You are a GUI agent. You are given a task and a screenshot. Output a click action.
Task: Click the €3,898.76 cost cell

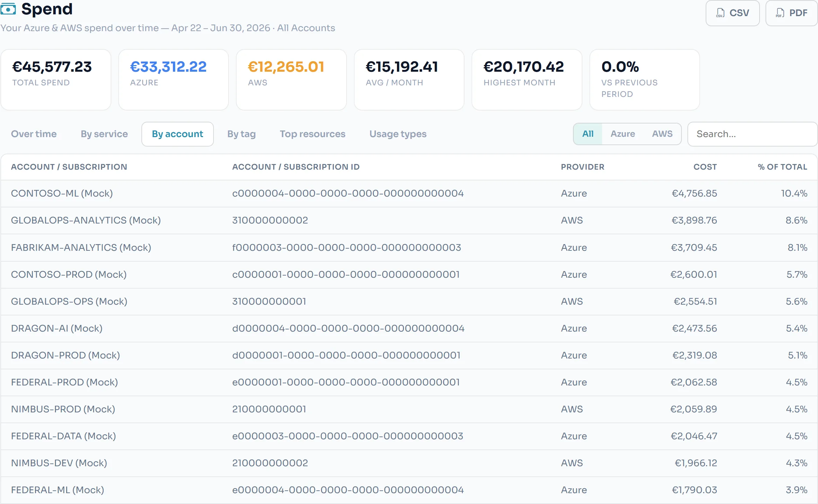tap(694, 220)
